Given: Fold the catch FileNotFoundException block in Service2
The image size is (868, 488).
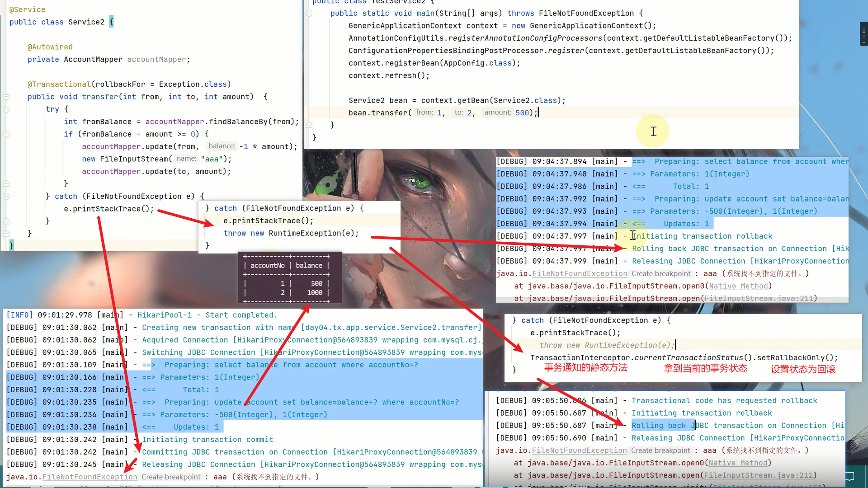Looking at the screenshot, I should pyautogui.click(x=6, y=197).
